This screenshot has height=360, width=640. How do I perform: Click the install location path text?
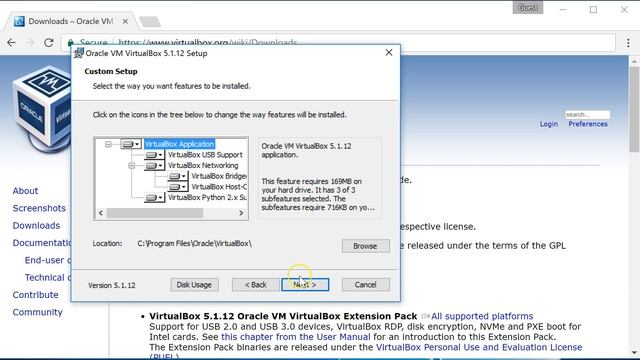pos(195,243)
